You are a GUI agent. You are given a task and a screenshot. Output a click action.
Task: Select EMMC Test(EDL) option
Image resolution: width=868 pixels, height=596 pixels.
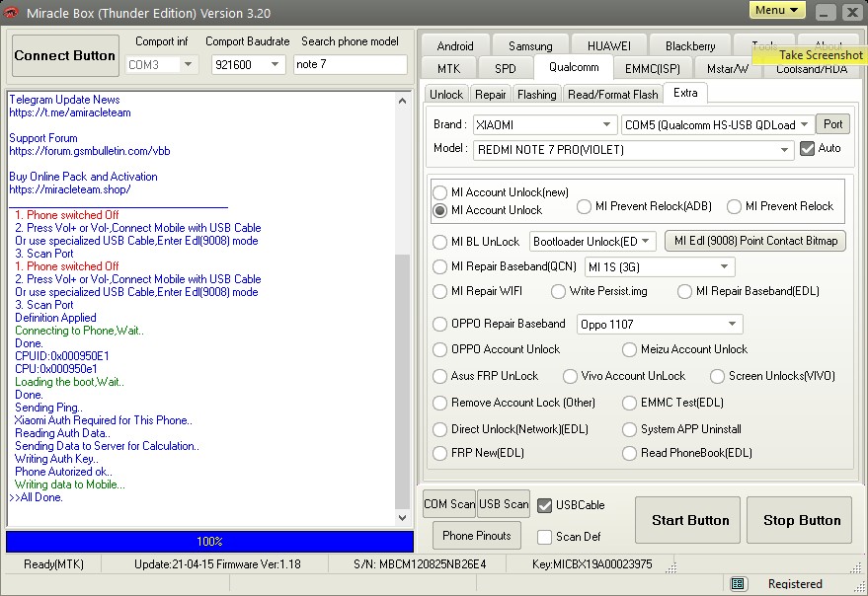(x=629, y=403)
